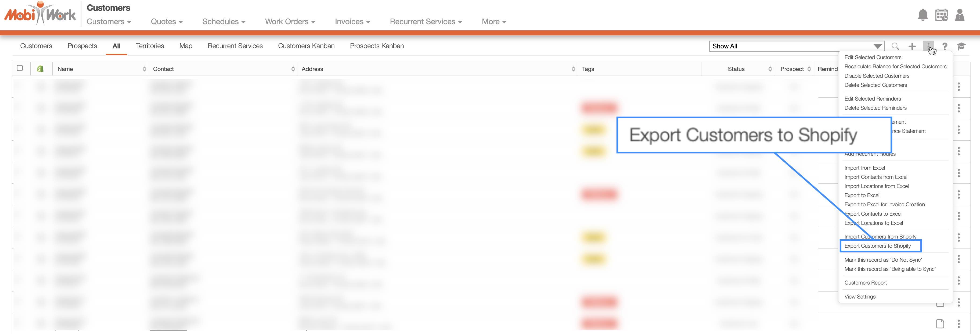This screenshot has width=980, height=334.
Task: Open the calendar icon in header
Action: (x=941, y=15)
